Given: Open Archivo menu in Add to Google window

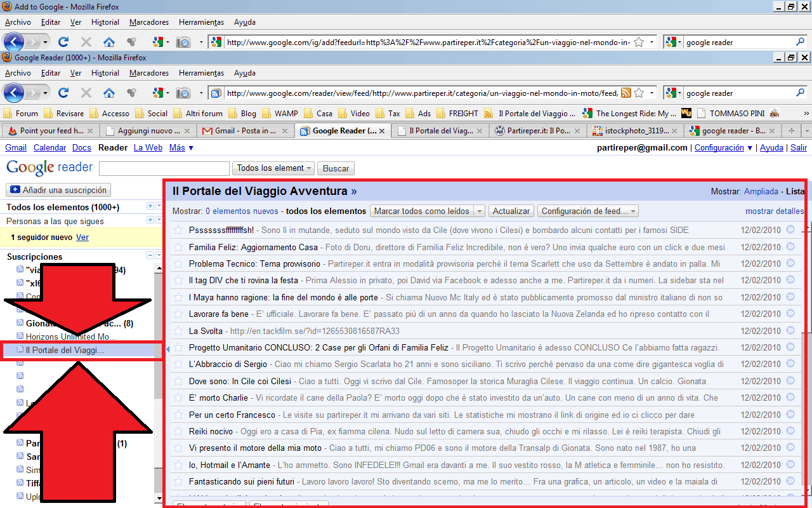Looking at the screenshot, I should 18,22.
